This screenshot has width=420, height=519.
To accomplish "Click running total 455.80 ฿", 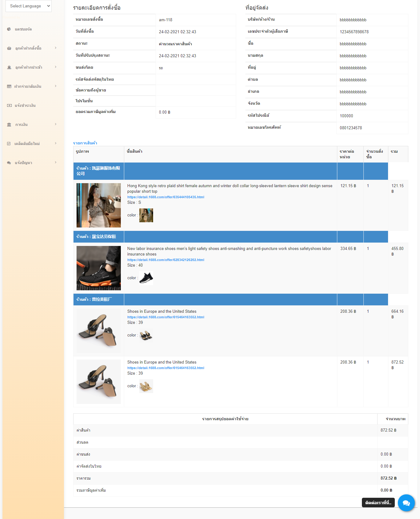I will [x=398, y=251].
